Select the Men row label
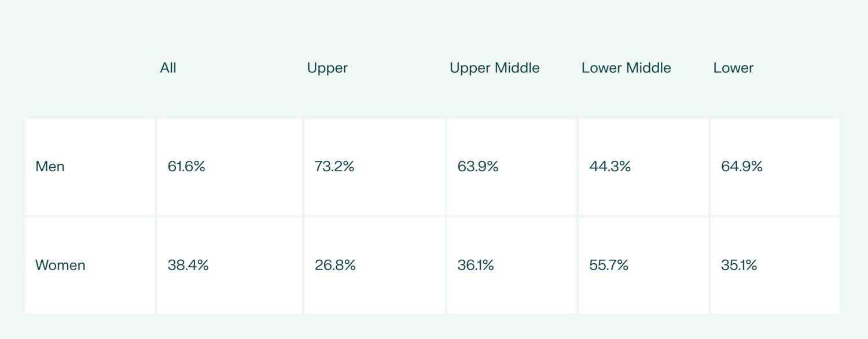The image size is (868, 339). pos(50,167)
